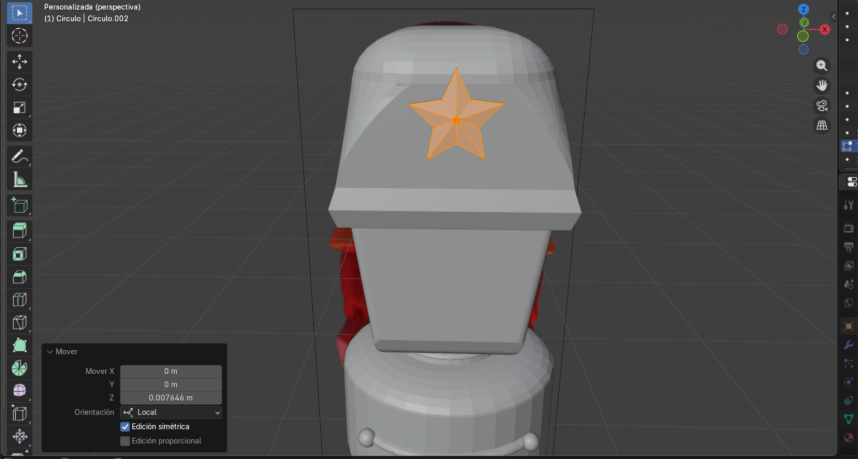
Task: Activate the Extrude Region tool
Action: [x=19, y=231]
